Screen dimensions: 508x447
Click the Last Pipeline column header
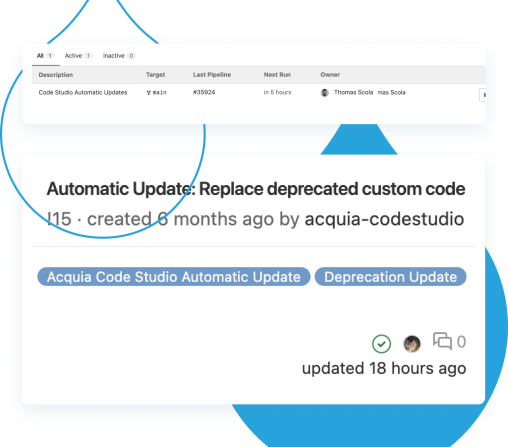tap(212, 75)
